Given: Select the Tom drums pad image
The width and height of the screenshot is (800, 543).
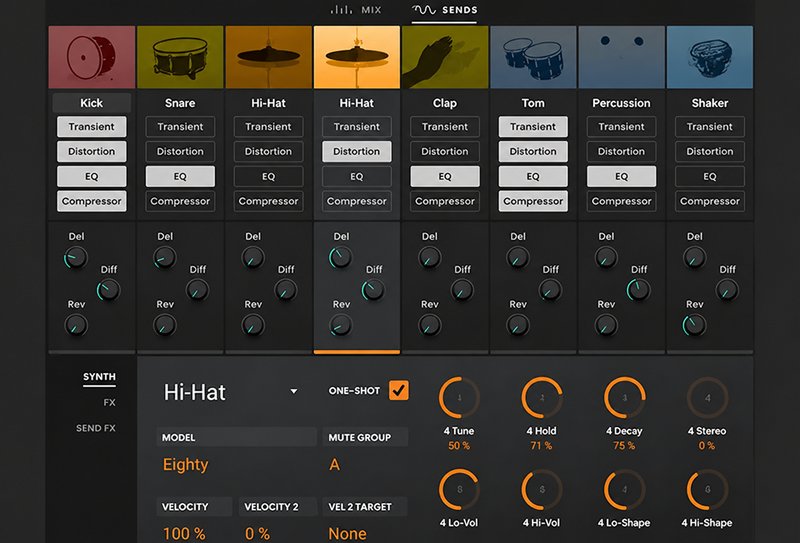Looking at the screenshot, I should pyautogui.click(x=533, y=57).
